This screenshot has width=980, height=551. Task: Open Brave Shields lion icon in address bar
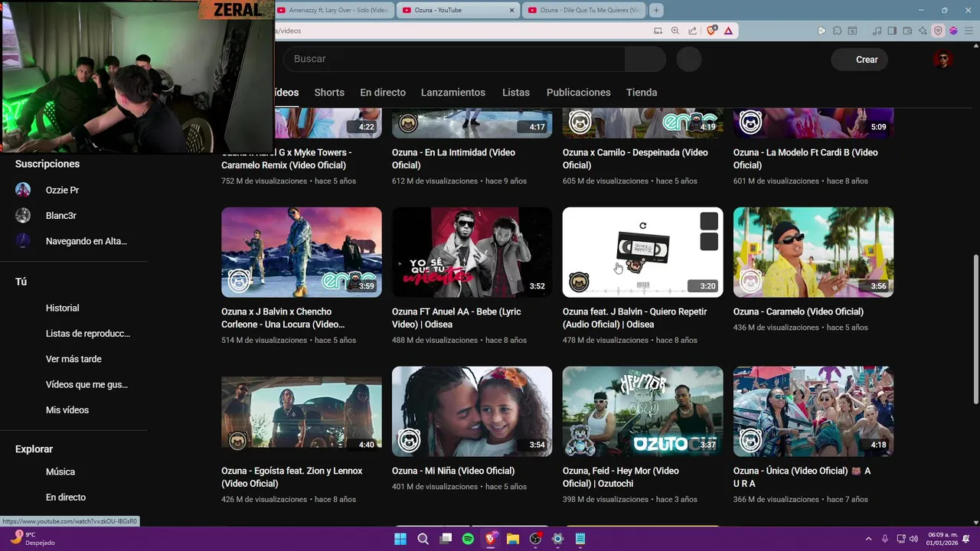[712, 31]
